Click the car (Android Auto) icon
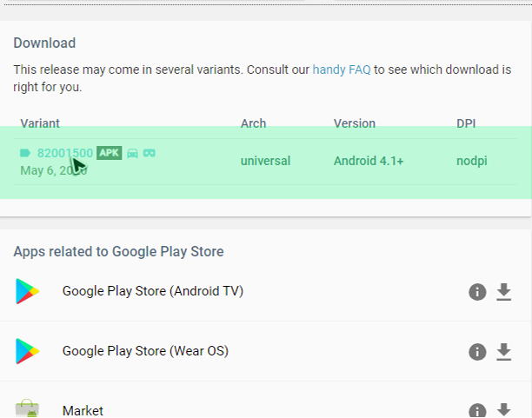The width and height of the screenshot is (532, 418). (x=132, y=153)
